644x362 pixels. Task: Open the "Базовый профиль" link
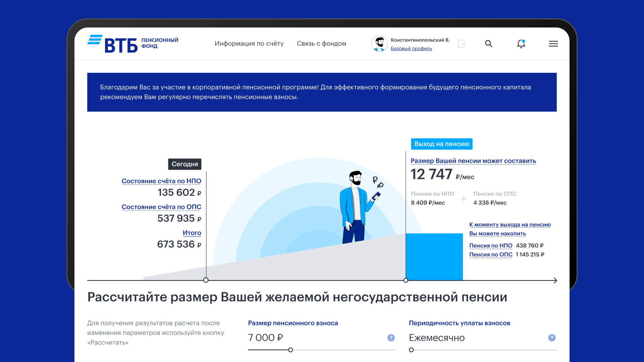coord(411,49)
